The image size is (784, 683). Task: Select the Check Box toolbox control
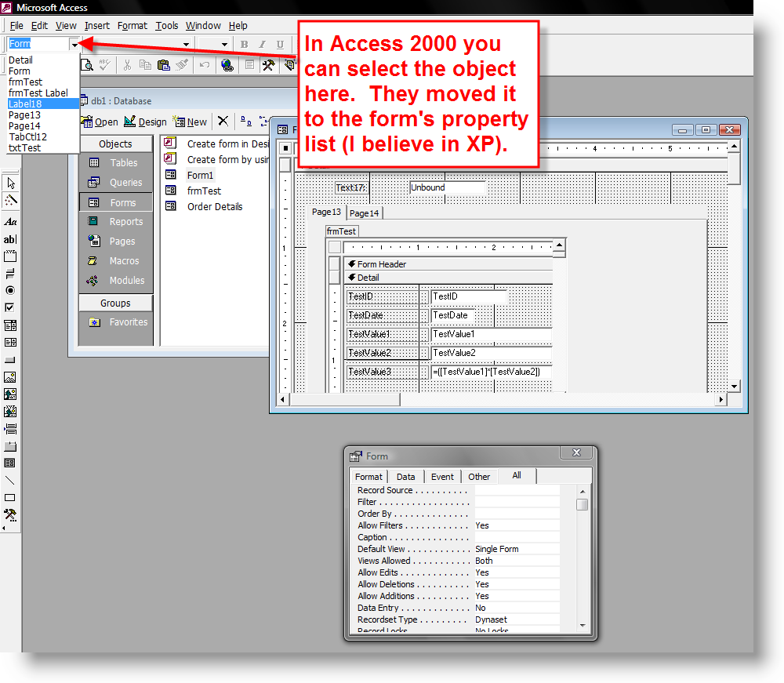[10, 307]
